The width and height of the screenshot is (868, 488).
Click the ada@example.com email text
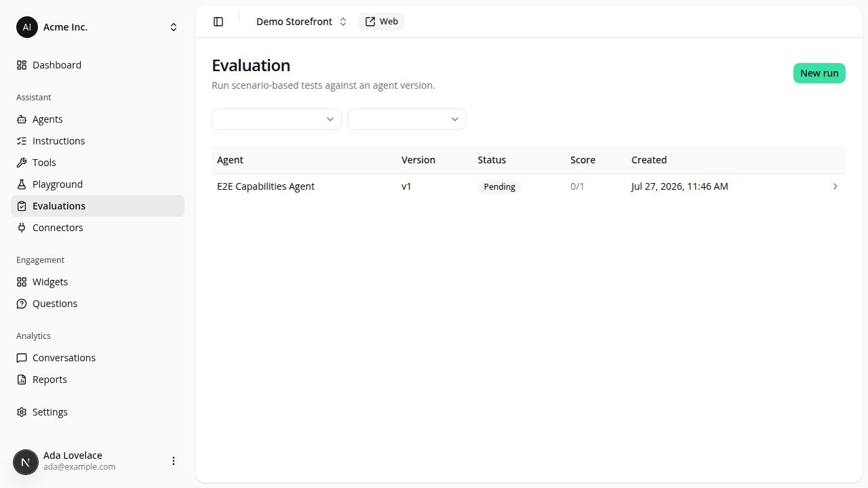coord(79,467)
